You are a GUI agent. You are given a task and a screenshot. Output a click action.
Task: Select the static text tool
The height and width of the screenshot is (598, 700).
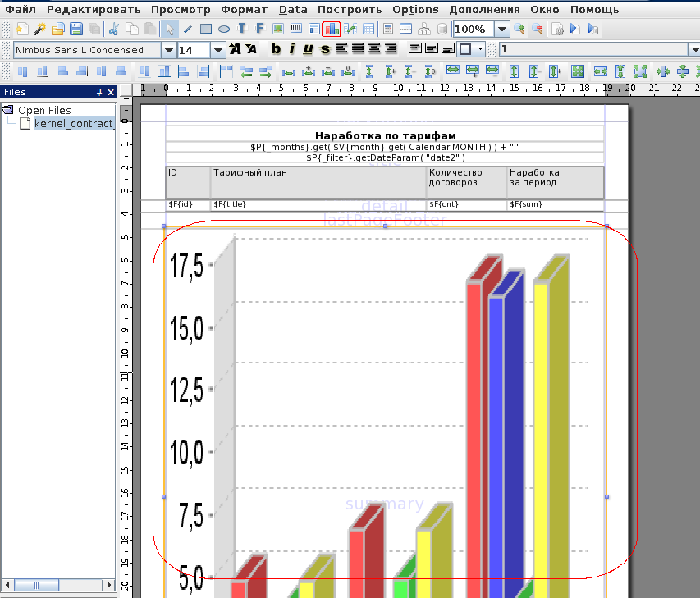coord(242,30)
